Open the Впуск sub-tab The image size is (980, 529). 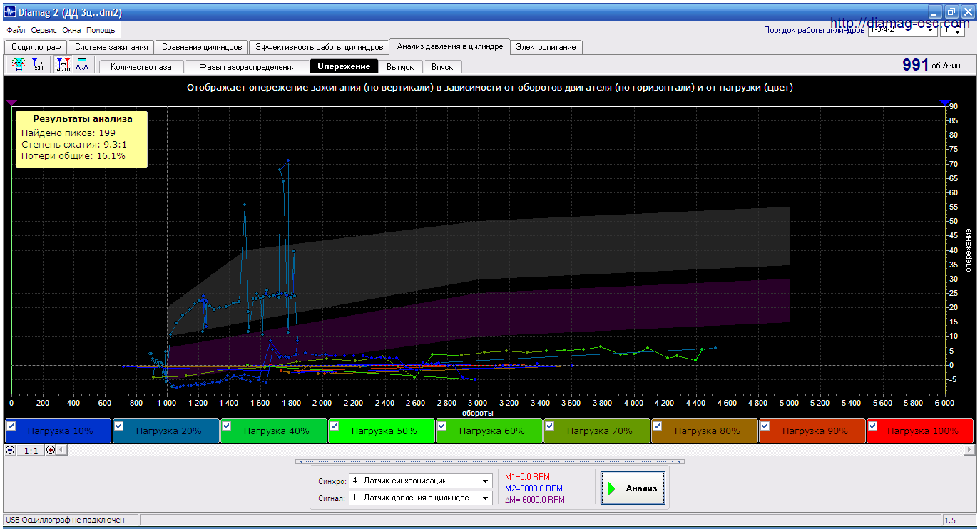coord(442,66)
